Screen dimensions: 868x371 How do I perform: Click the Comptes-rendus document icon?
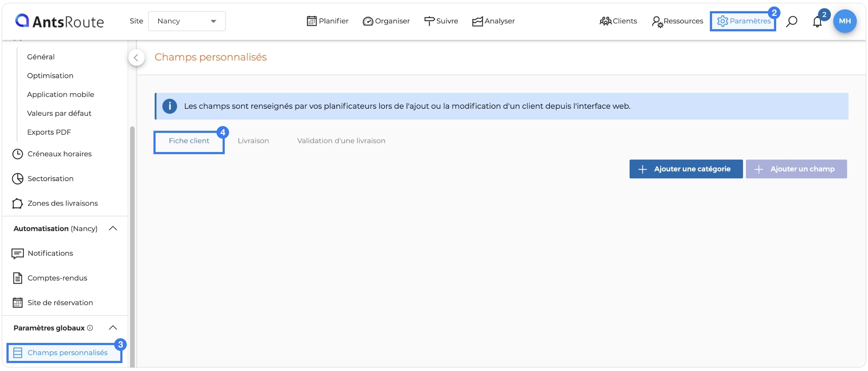(x=18, y=278)
